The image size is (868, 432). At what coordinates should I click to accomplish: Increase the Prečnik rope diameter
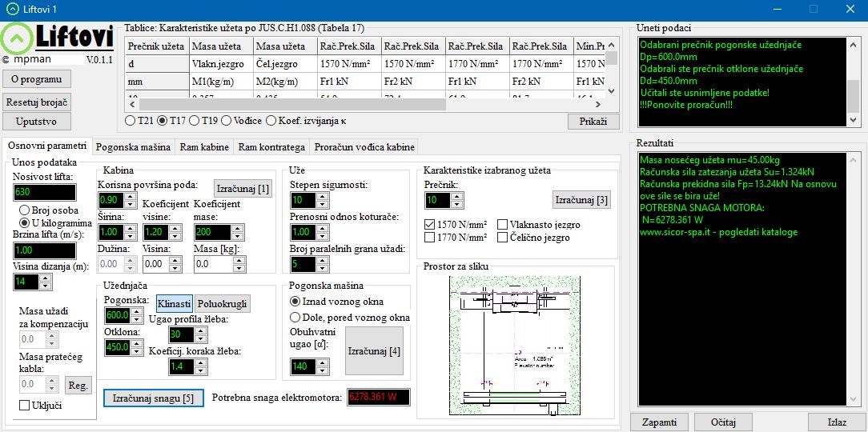[457, 196]
